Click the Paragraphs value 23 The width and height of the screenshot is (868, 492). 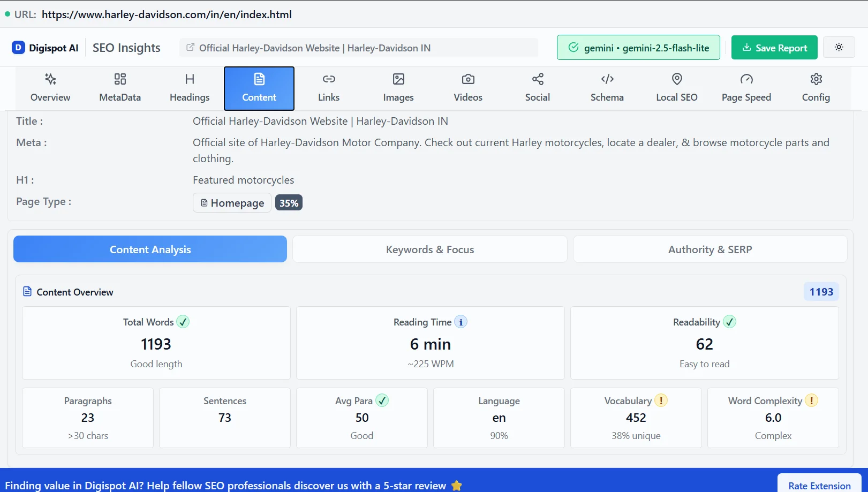pos(88,418)
